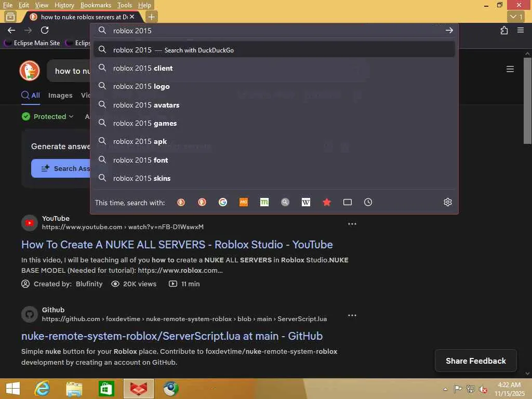The width and height of the screenshot is (532, 399).
Task: Select the 'roblox 2015 skins' suggestion
Action: click(274, 178)
